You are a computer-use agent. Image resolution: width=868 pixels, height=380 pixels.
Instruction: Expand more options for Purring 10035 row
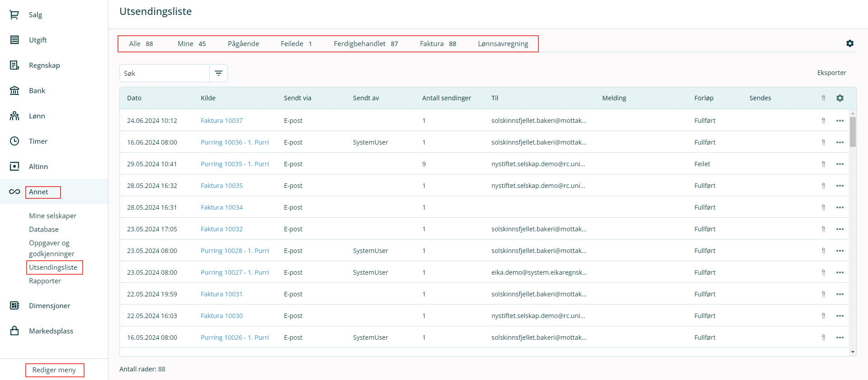(x=840, y=164)
